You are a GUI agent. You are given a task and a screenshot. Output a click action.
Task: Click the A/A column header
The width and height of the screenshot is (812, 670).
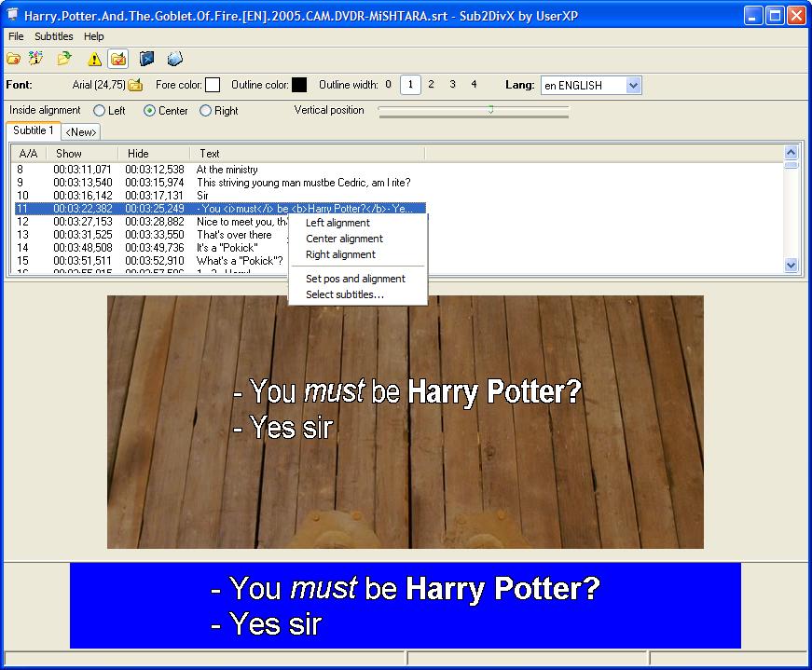(x=29, y=154)
